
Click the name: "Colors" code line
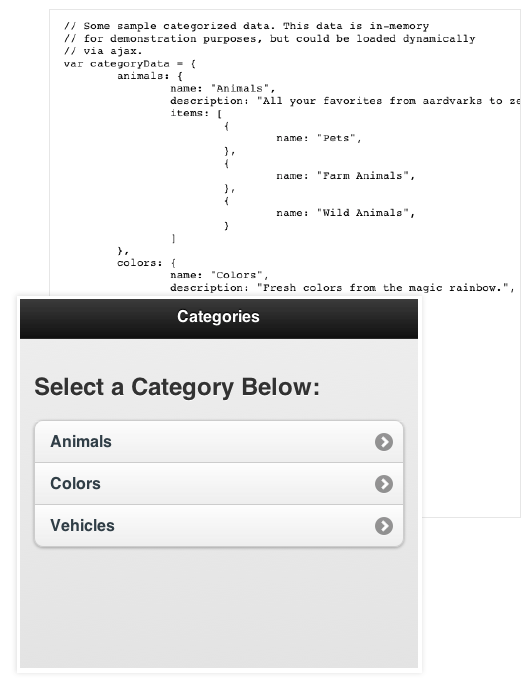(219, 275)
